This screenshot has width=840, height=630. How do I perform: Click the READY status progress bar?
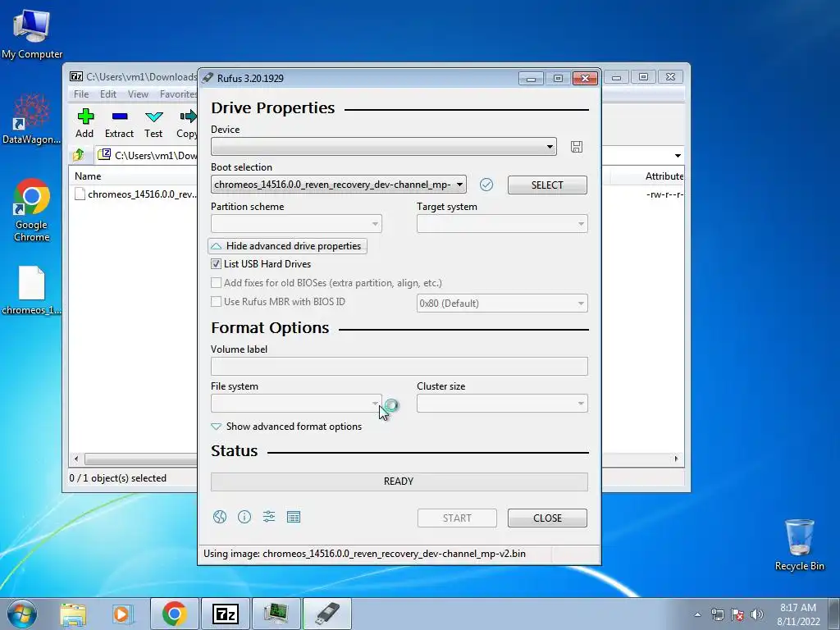point(399,482)
